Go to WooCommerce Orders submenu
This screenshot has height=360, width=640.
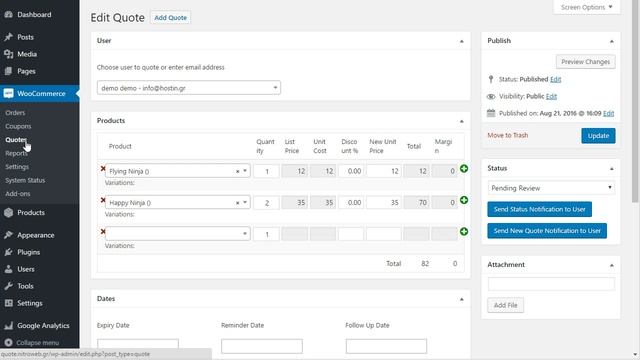[x=15, y=113]
